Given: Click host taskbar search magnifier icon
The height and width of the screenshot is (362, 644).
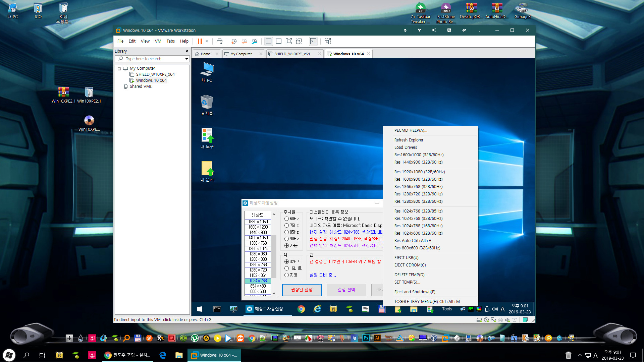Looking at the screenshot, I should [x=26, y=355].
